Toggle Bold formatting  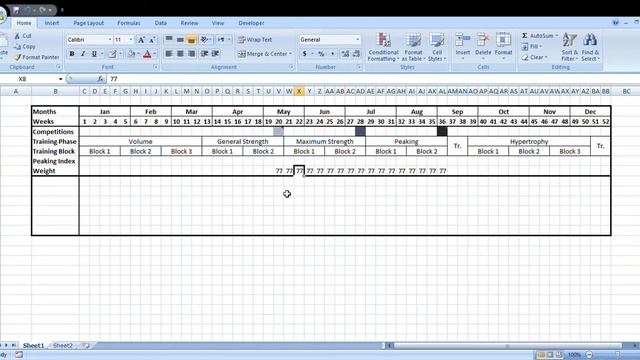click(72, 53)
